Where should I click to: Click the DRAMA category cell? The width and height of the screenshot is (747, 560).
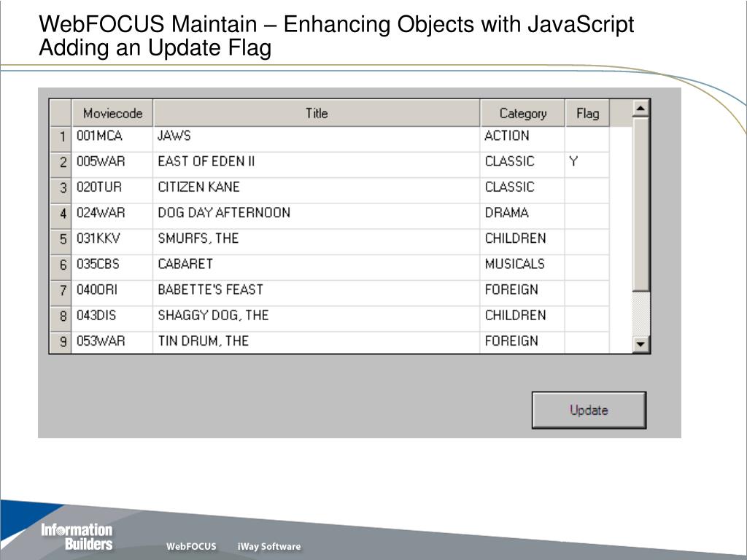[522, 217]
